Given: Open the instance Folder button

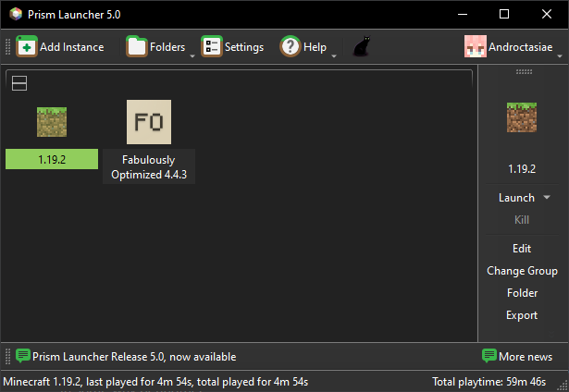Looking at the screenshot, I should coord(522,293).
